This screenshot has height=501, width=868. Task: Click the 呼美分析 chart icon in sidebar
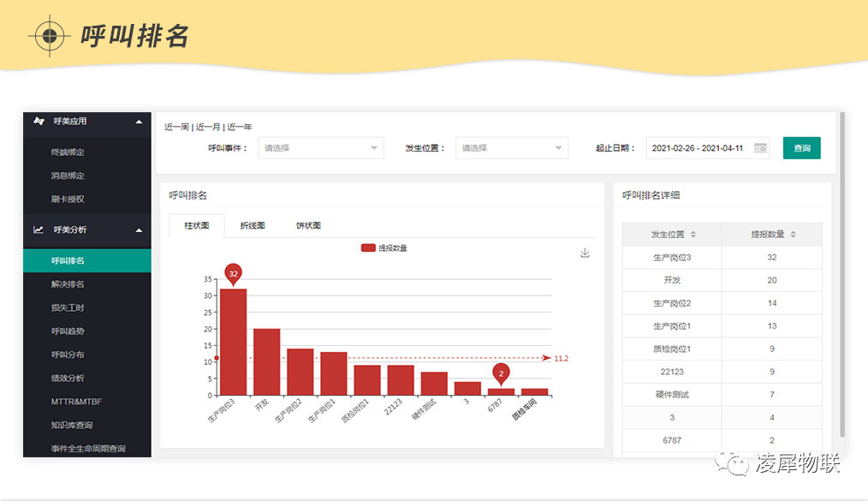click(x=37, y=230)
